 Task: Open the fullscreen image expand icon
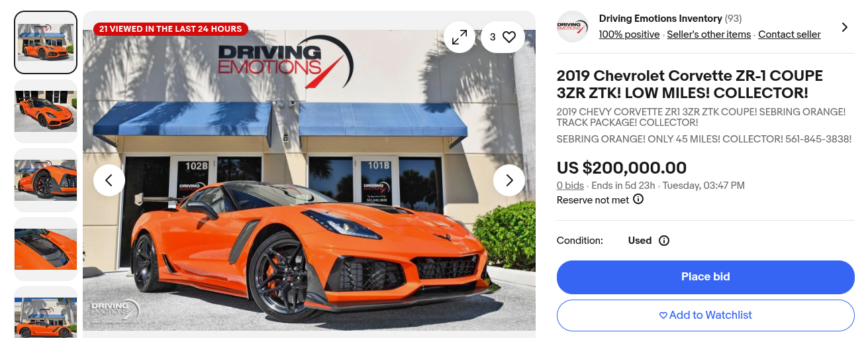(459, 37)
